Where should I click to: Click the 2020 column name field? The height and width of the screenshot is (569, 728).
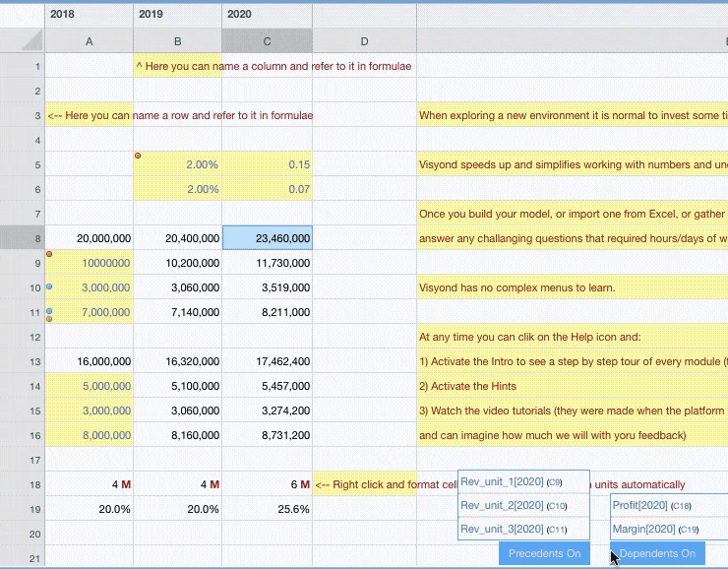coord(267,14)
